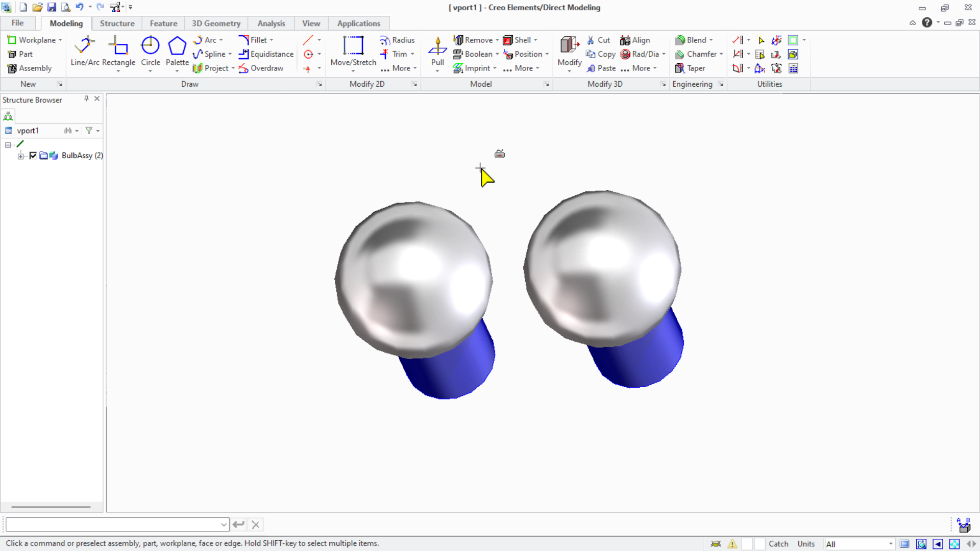Activate the Move/Stretch tool
This screenshot has height=551, width=980.
pos(353,51)
